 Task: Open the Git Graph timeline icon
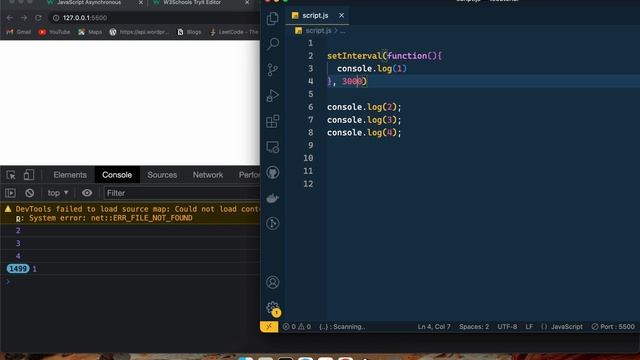click(x=272, y=224)
